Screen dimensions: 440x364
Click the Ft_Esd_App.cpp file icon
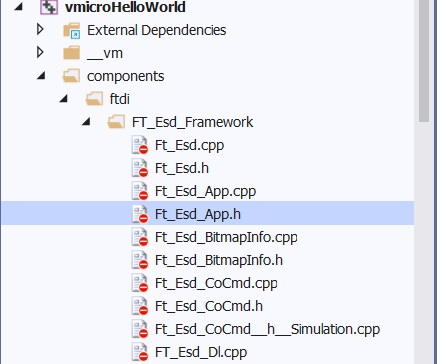(140, 191)
